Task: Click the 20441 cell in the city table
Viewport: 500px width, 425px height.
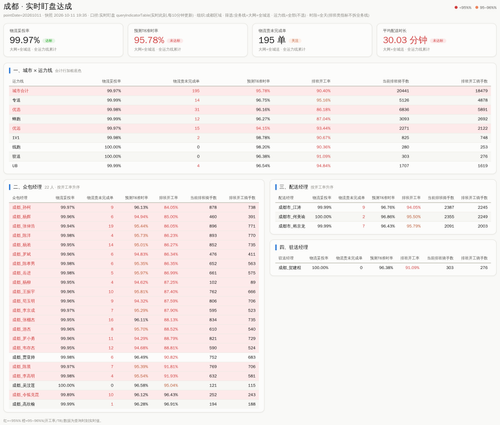Action: 403,91
